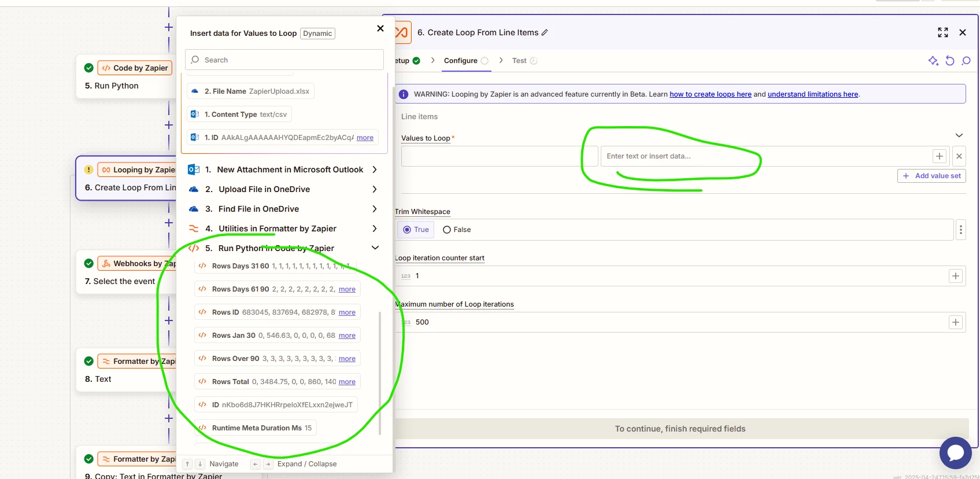Select Rows Days 61 90 data pill
Screen dimensions: 980x479
pyautogui.click(x=278, y=289)
